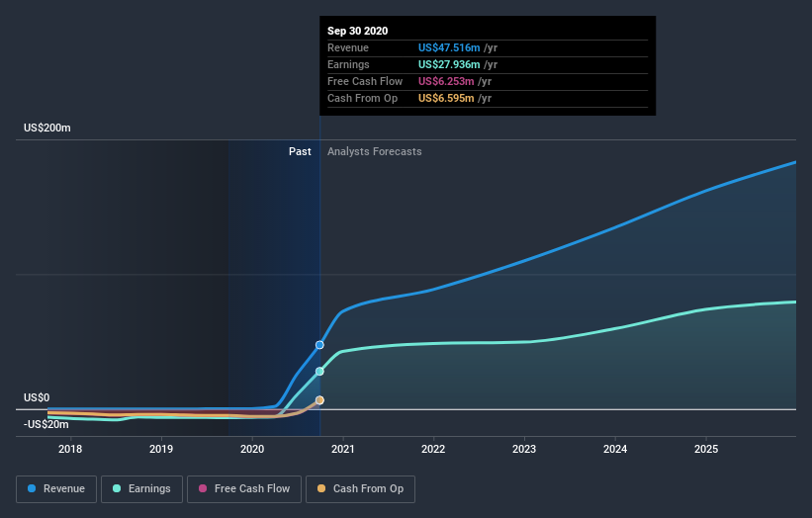
Task: Click the 2024 x-axis label
Action: tap(615, 449)
